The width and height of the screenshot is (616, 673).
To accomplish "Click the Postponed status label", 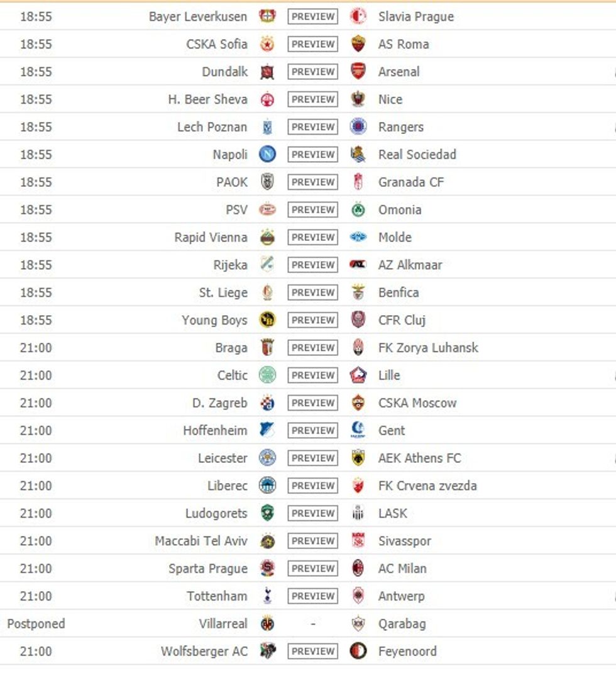I will pyautogui.click(x=36, y=623).
